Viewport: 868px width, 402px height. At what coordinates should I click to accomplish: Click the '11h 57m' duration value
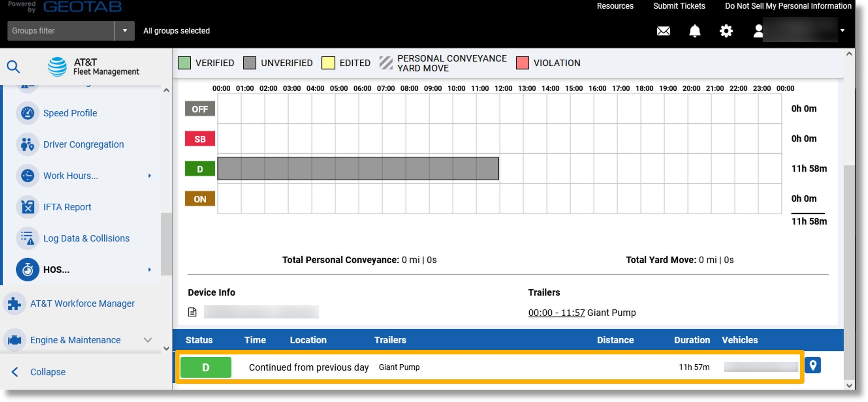pyautogui.click(x=694, y=367)
